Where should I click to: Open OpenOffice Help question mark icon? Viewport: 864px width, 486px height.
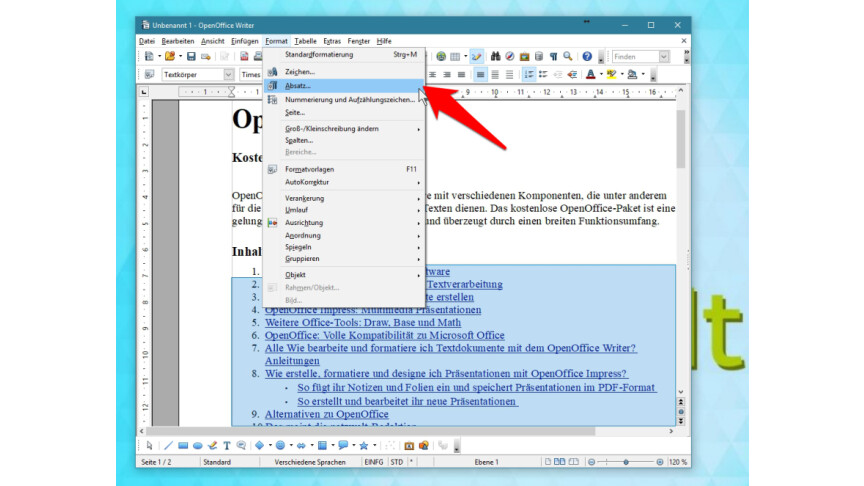[x=587, y=56]
